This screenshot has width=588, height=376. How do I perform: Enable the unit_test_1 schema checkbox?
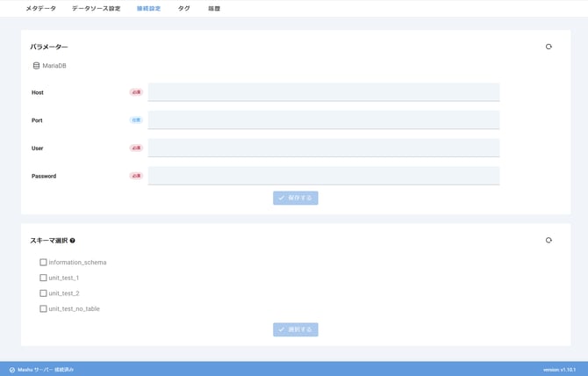click(x=43, y=278)
